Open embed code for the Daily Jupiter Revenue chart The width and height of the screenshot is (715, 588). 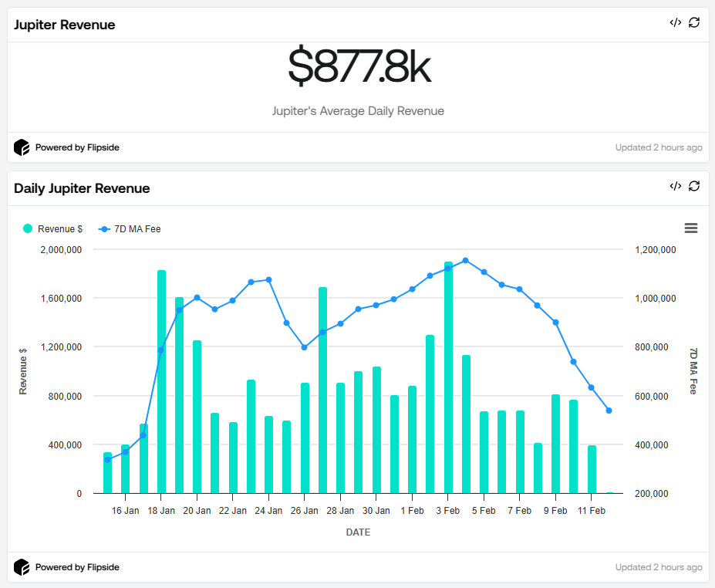point(674,186)
